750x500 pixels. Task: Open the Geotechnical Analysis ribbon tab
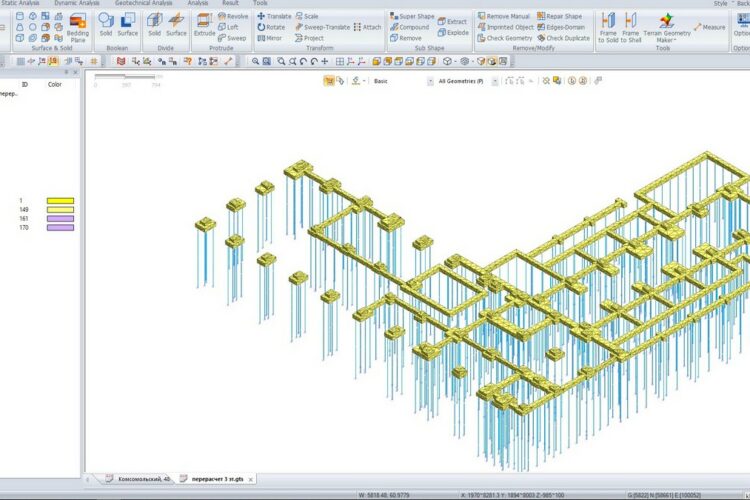pos(143,3)
